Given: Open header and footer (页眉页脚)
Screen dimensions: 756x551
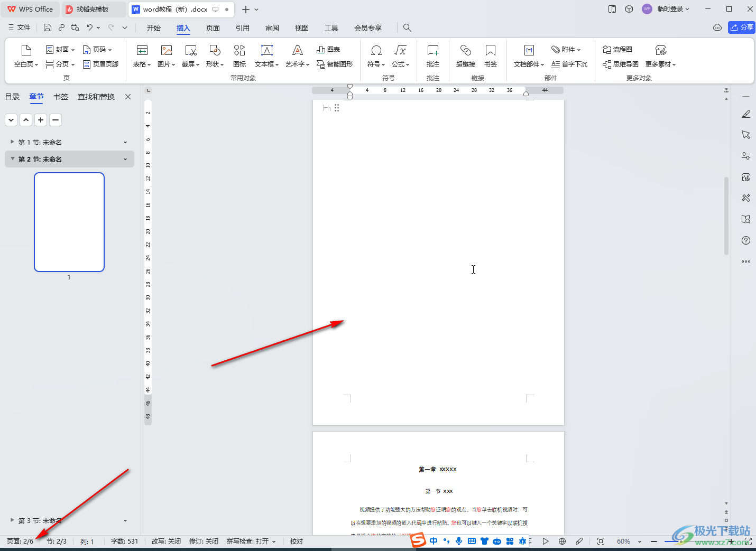Looking at the screenshot, I should (x=100, y=64).
